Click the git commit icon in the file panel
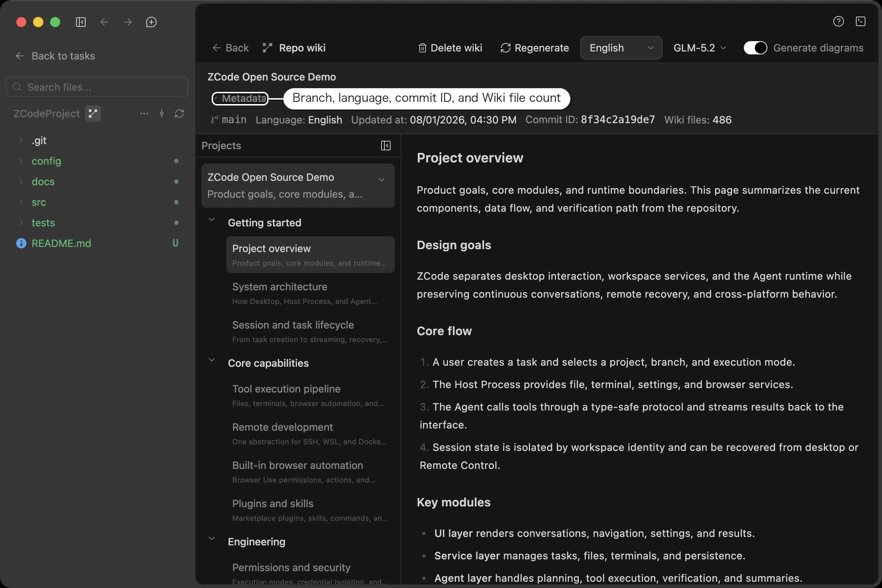This screenshot has height=588, width=882. [162, 114]
